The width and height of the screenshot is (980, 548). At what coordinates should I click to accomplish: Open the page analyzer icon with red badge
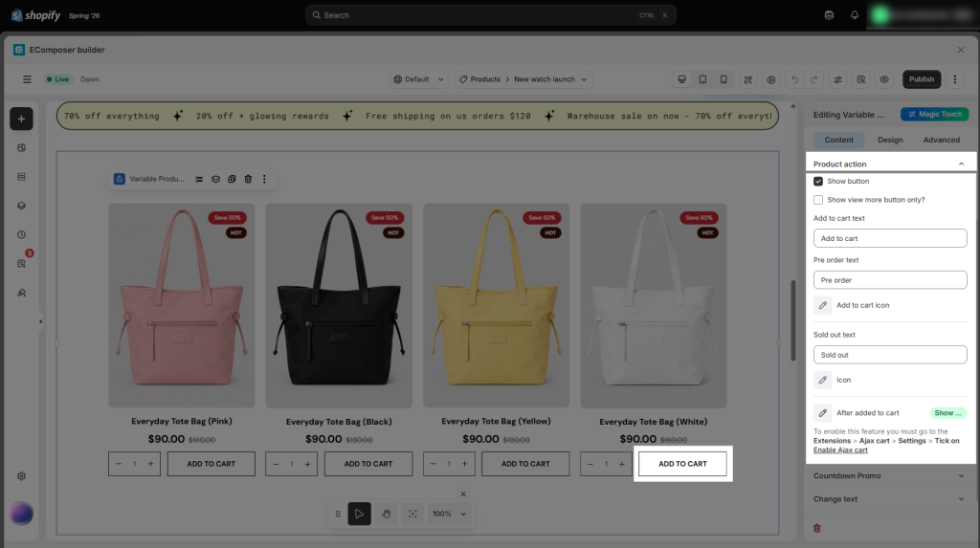tap(21, 264)
